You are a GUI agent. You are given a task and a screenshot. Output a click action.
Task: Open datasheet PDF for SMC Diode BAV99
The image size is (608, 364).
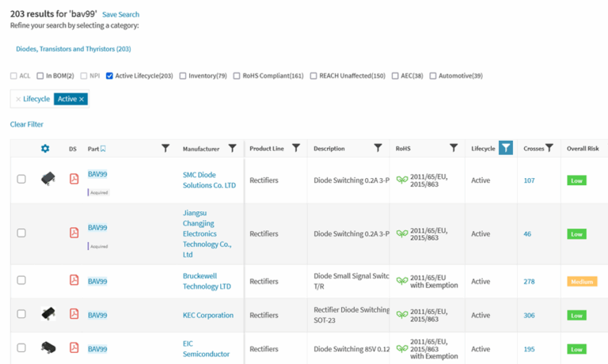click(x=74, y=179)
